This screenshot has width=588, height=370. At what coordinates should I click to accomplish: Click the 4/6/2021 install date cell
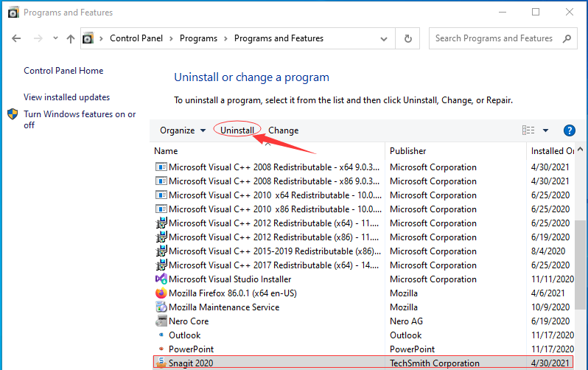tap(548, 293)
